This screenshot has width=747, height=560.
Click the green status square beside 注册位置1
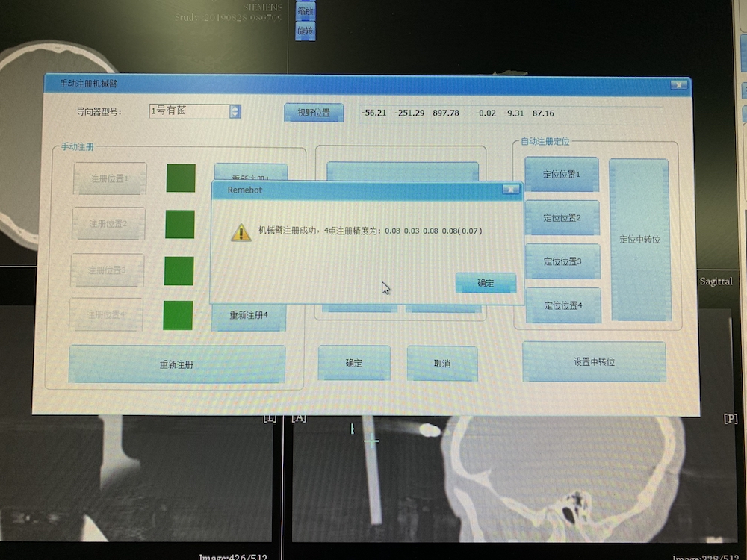[181, 178]
